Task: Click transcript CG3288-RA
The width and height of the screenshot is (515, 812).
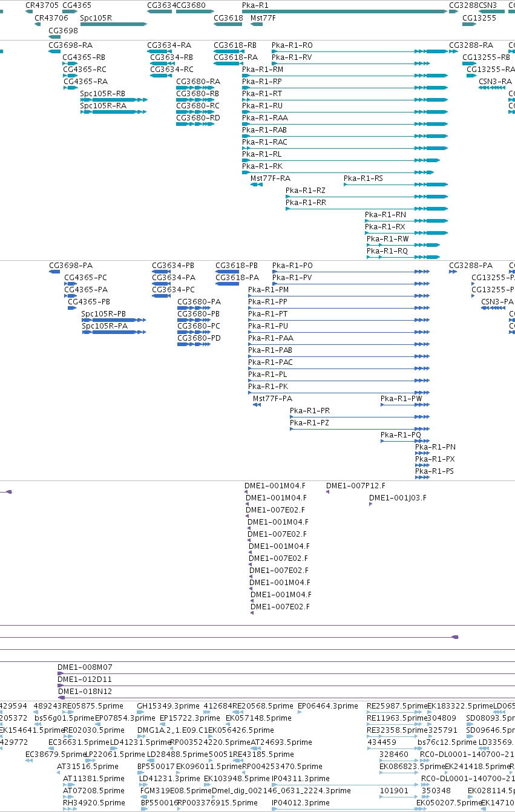Action: click(471, 45)
